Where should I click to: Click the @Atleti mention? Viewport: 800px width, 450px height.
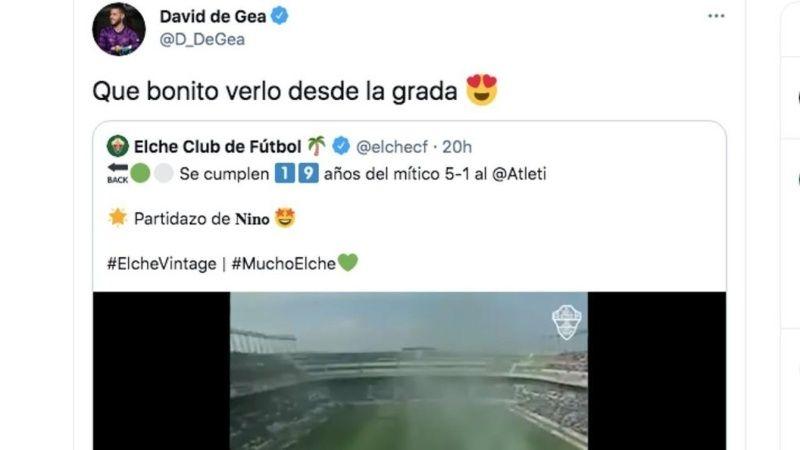[519, 174]
